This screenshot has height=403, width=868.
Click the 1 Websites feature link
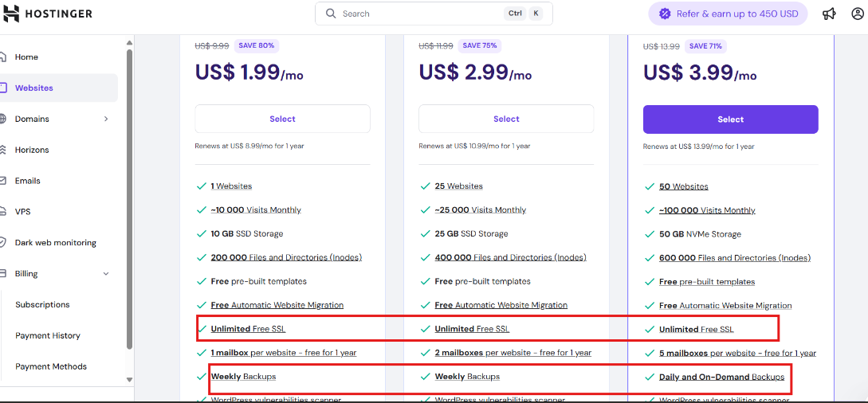[231, 186]
